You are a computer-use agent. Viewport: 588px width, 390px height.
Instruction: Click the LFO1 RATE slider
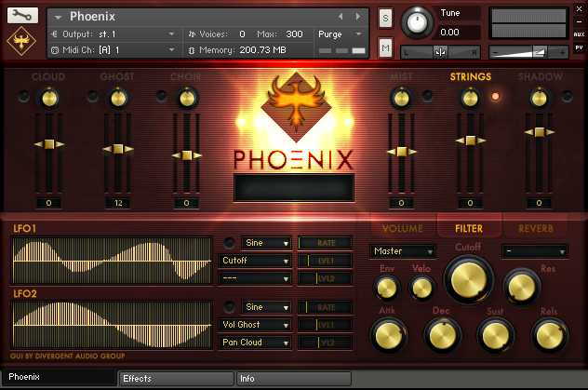click(x=325, y=243)
